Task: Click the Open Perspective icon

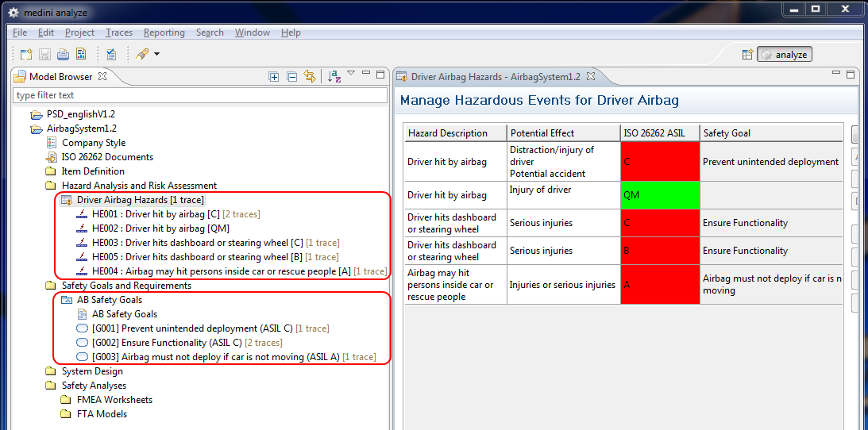Action: (746, 55)
